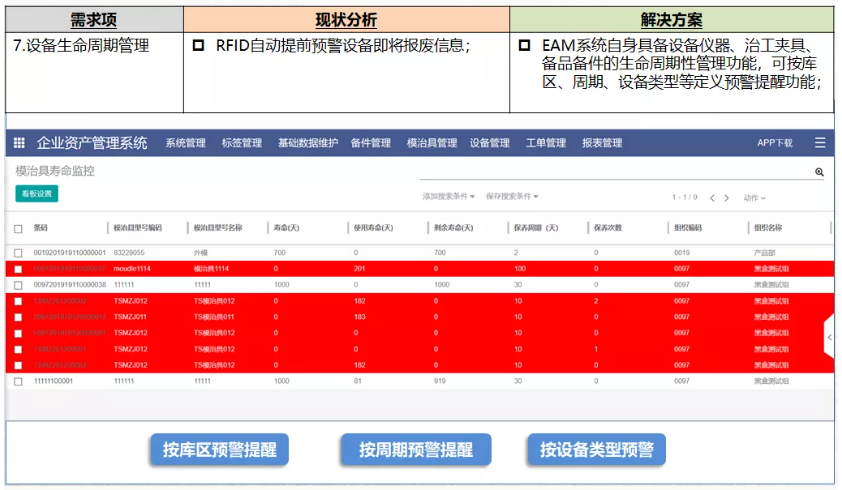This screenshot has height=490, width=842.
Task: Check the moudle1114 row checkbox
Action: [18, 269]
